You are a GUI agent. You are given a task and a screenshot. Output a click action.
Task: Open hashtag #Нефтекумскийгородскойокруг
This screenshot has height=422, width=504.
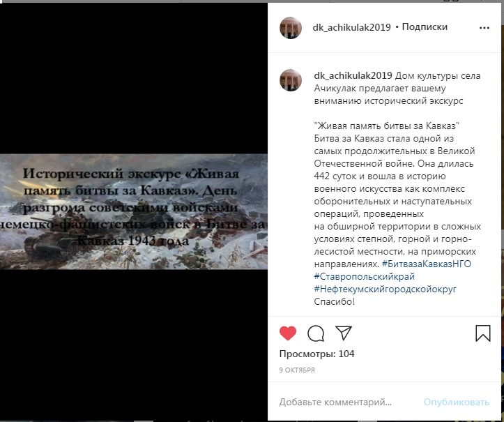[385, 289]
